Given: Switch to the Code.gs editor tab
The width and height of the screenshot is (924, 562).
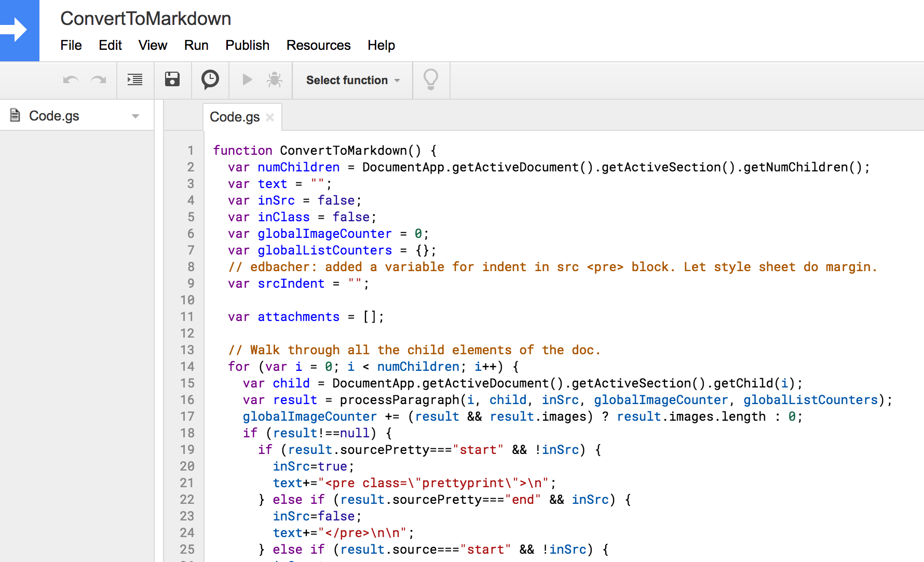Looking at the screenshot, I should point(235,117).
